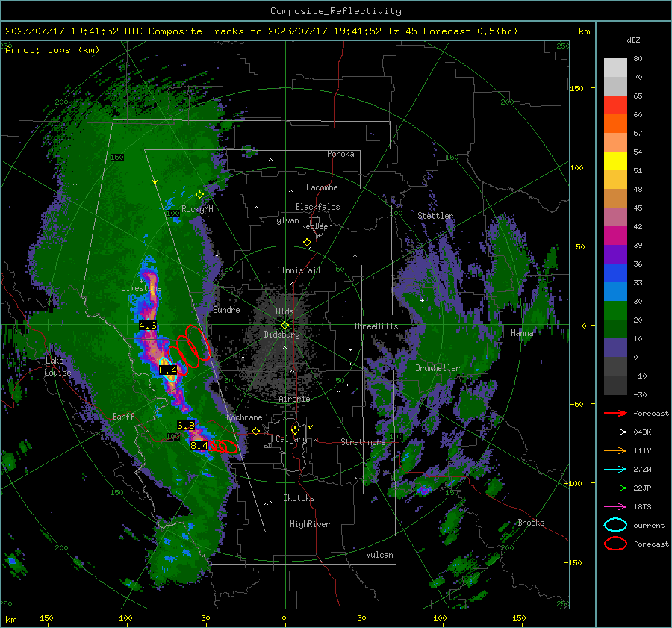672x628 pixels.
Task: Click the Calgary city label
Action: click(291, 439)
